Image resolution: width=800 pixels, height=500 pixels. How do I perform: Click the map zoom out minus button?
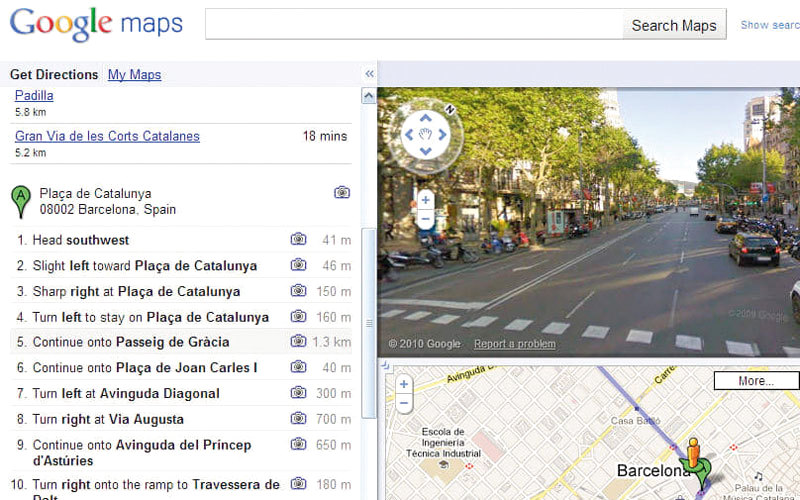pos(403,404)
